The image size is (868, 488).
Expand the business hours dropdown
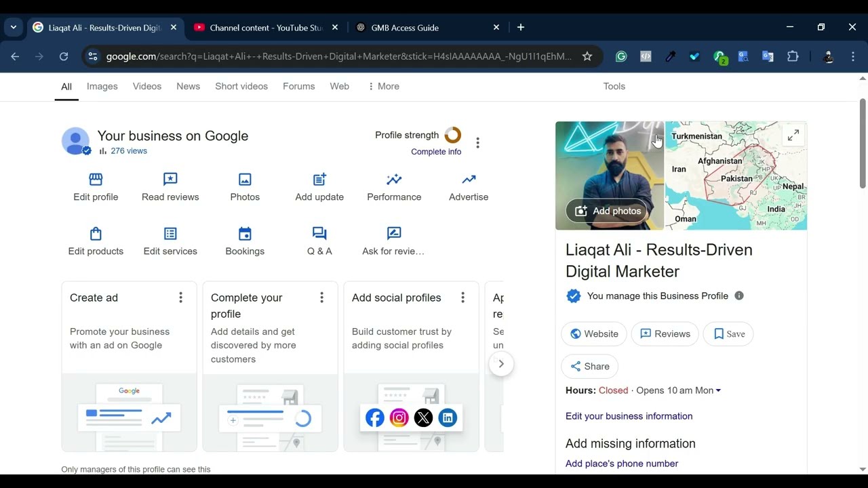pyautogui.click(x=718, y=390)
